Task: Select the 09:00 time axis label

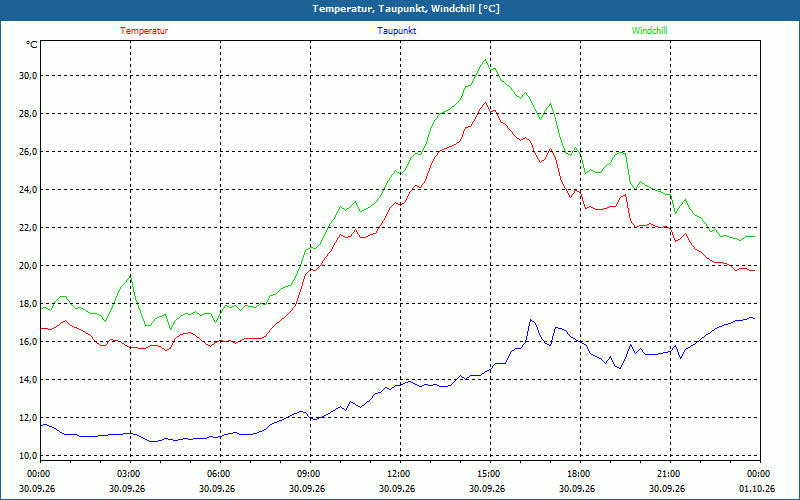Action: [x=310, y=474]
